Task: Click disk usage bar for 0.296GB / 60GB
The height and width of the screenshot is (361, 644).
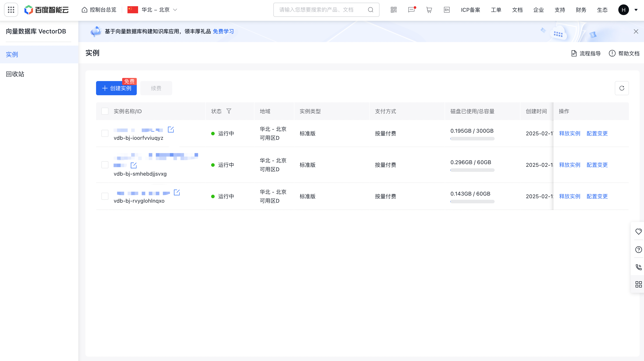Action: tap(472, 170)
